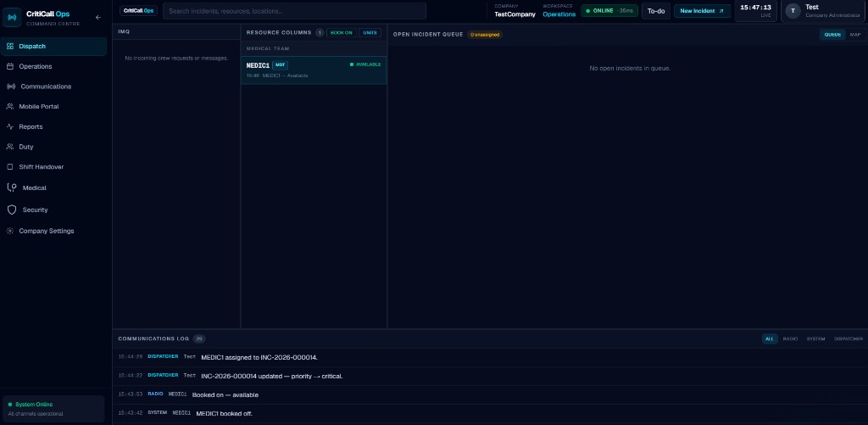The width and height of the screenshot is (868, 425).
Task: Click the Operations calendar icon
Action: point(10,66)
